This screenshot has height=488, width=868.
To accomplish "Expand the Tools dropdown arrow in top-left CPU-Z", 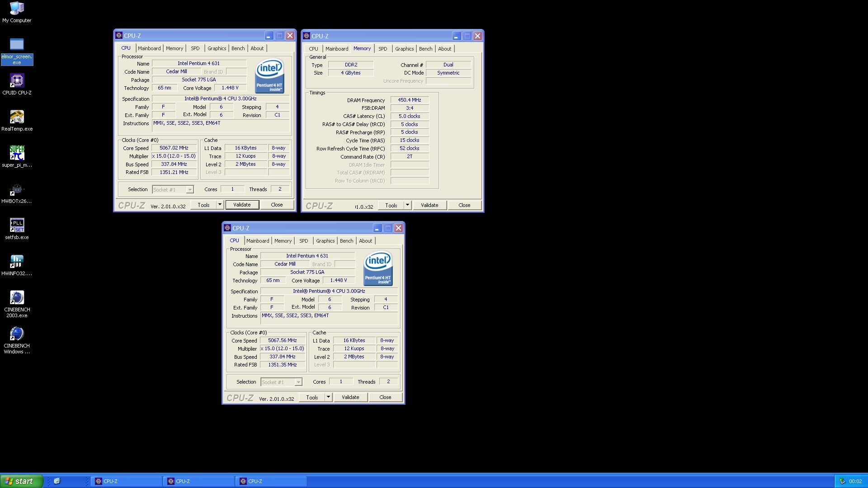I will pos(220,205).
